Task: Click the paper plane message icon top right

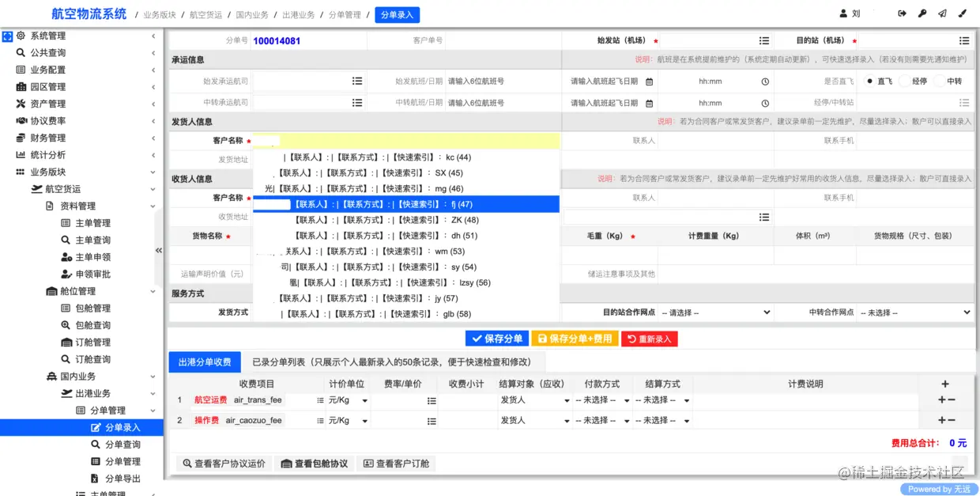Action: tap(944, 13)
